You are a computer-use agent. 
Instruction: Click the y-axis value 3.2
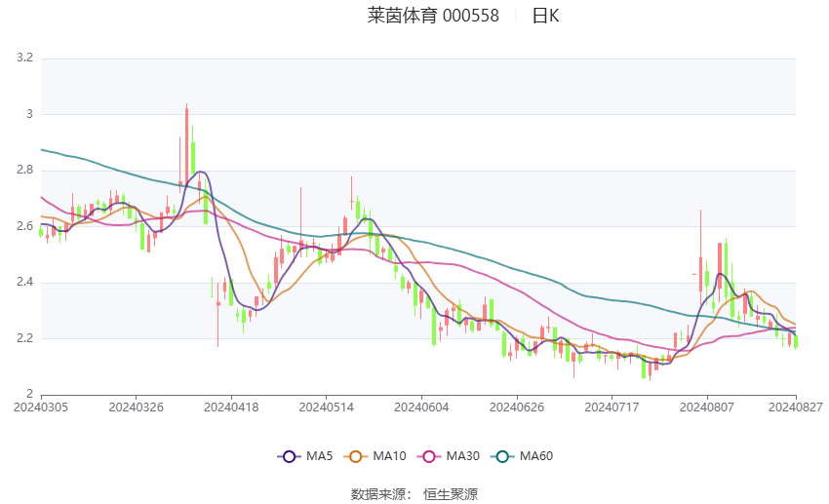point(24,58)
